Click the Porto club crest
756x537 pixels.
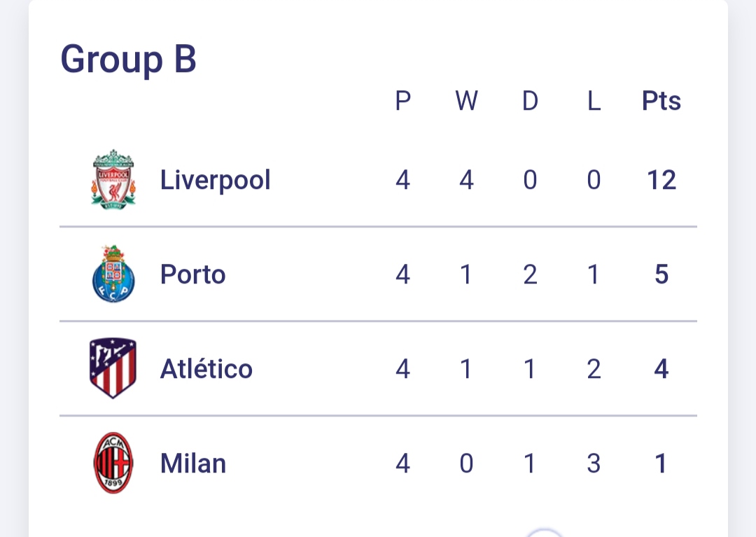click(x=113, y=274)
